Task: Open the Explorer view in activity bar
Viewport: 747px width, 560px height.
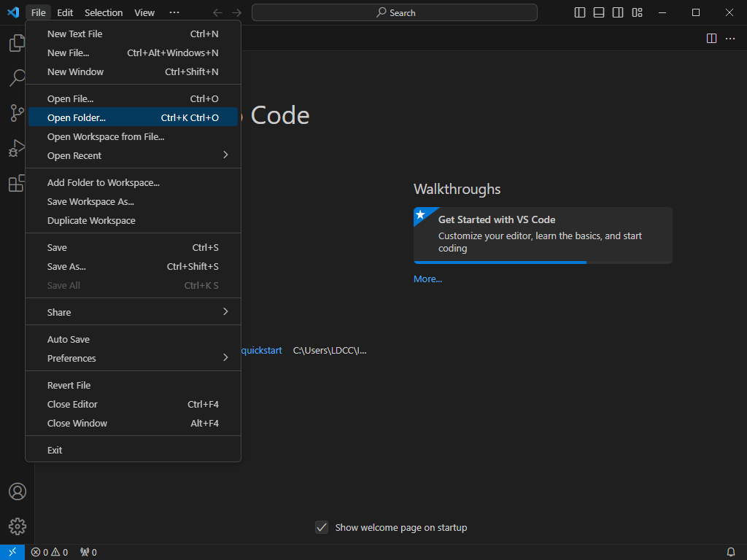Action: (18, 43)
